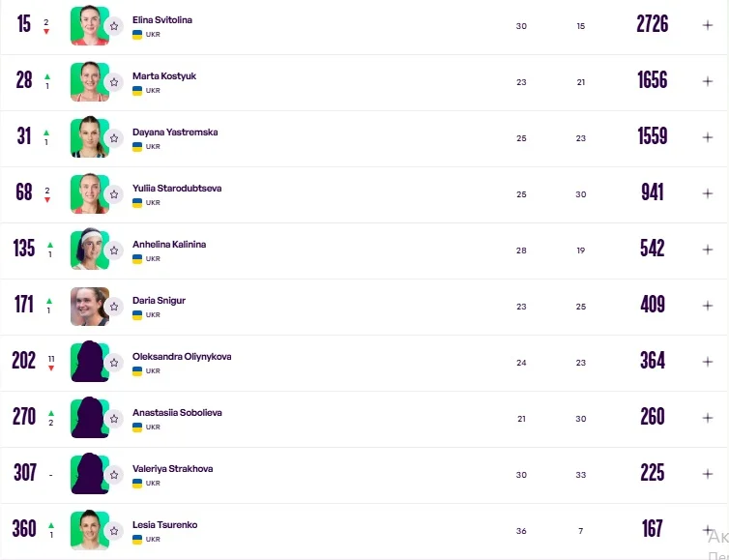Viewport: 729px width, 560px height.
Task: Click star icon beside Yuliia Starodubtseva
Action: click(x=114, y=194)
